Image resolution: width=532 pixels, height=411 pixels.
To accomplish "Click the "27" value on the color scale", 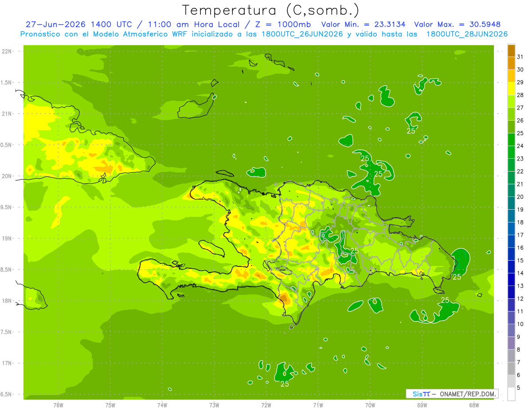I will (520, 108).
